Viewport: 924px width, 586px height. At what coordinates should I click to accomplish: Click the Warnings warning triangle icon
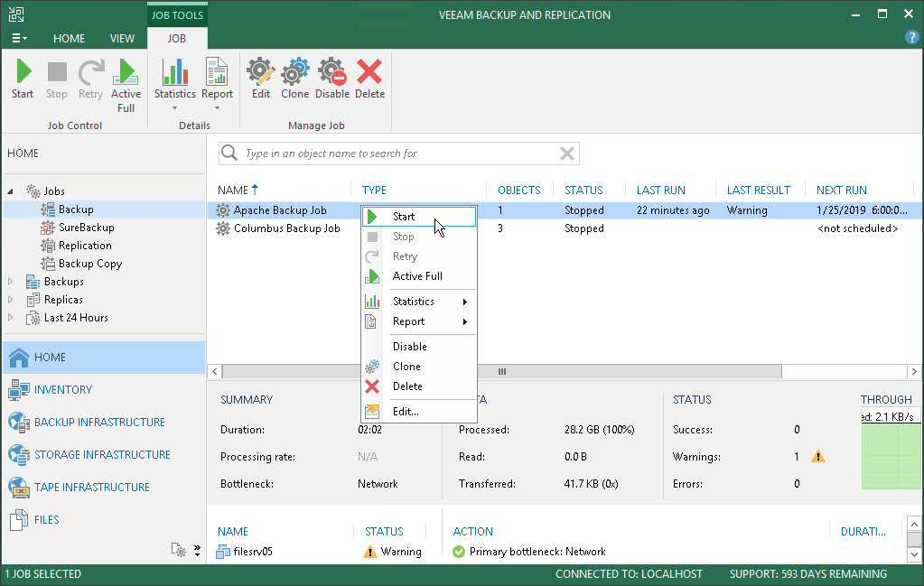(x=818, y=457)
